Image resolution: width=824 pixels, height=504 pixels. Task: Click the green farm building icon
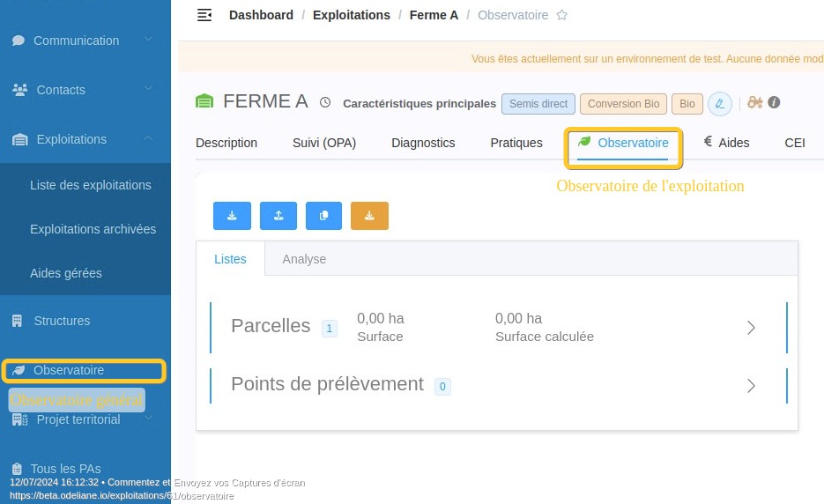point(204,101)
